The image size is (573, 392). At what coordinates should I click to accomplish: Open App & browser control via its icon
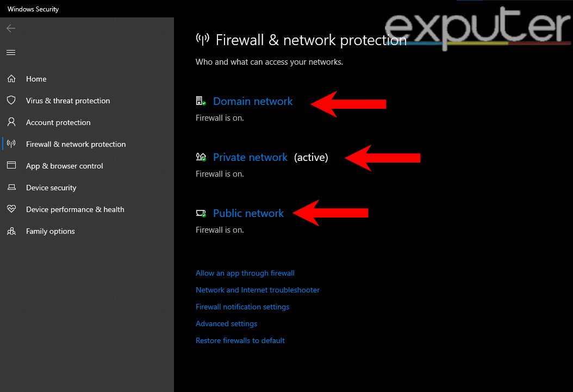pyautogui.click(x=11, y=166)
